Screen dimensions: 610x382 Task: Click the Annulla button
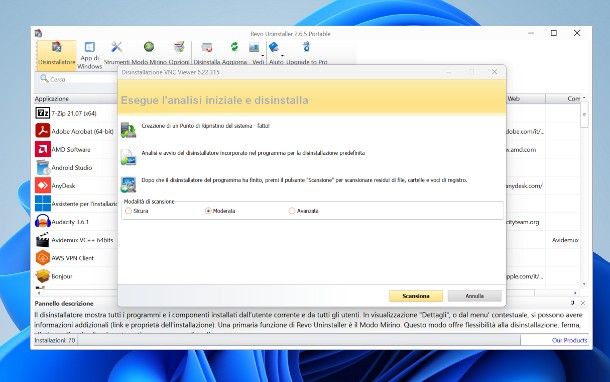point(475,296)
